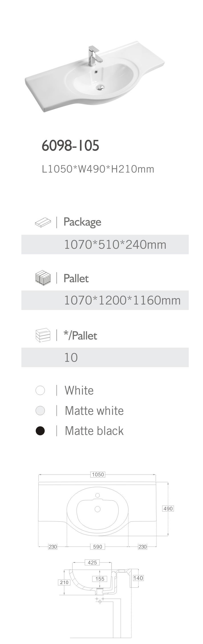Click the 590 center dimension label
The image size is (203, 644).
click(97, 547)
